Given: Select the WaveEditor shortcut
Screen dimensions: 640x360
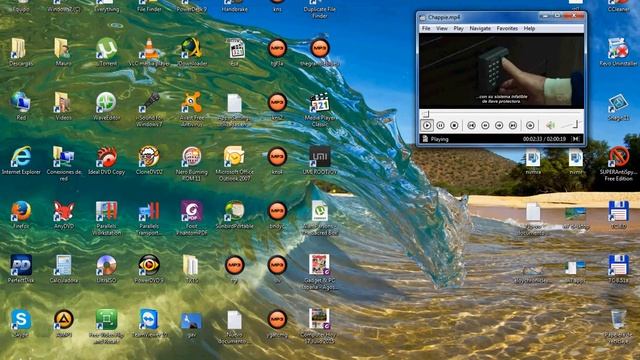Looking at the screenshot, I should point(106,106).
